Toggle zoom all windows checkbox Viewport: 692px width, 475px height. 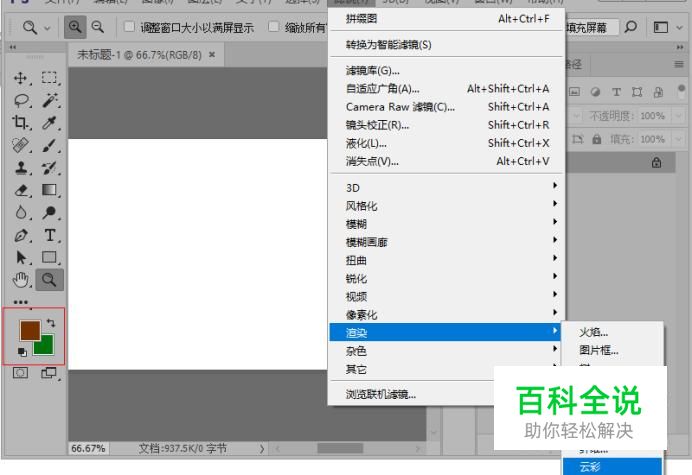[274, 27]
